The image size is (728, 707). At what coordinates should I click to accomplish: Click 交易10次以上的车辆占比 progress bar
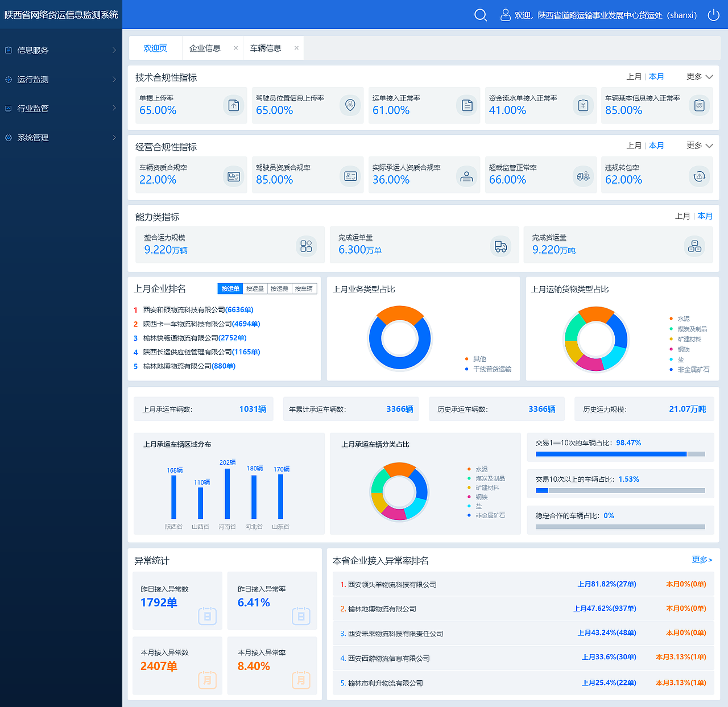pyautogui.click(x=621, y=490)
